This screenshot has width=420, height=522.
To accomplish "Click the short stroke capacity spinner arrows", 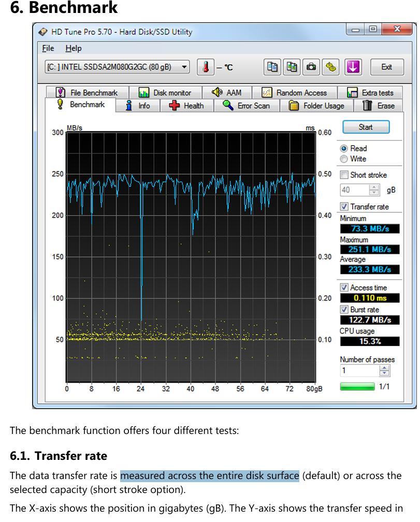I will [x=374, y=190].
